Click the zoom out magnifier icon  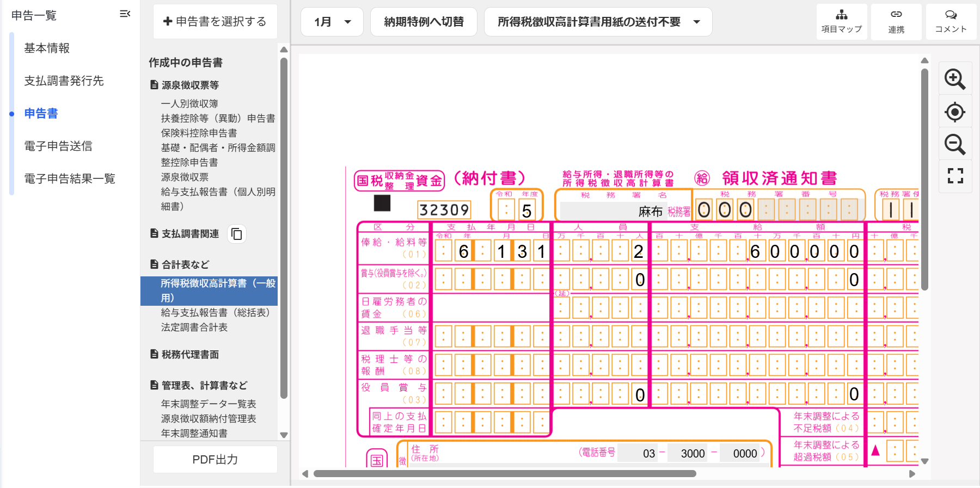[955, 145]
